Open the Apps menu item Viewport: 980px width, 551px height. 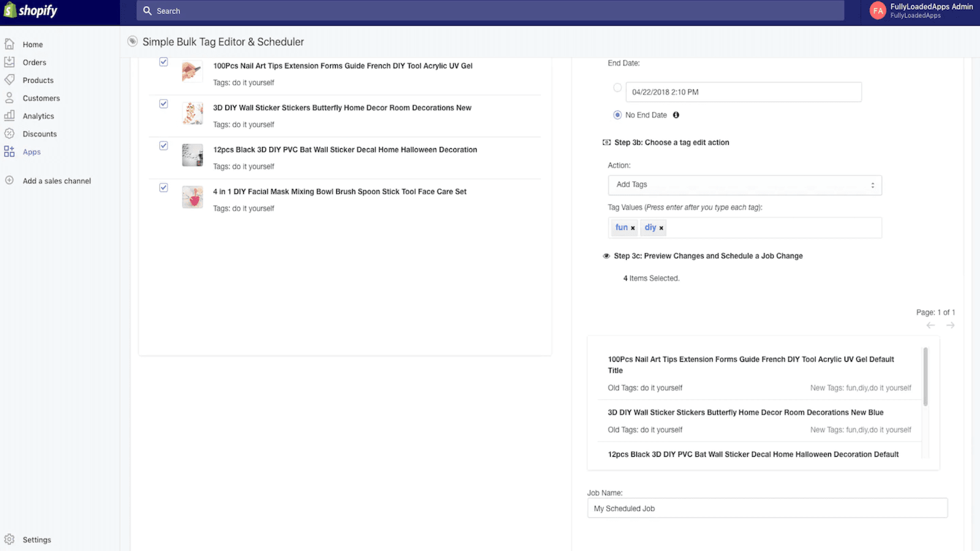click(x=32, y=152)
